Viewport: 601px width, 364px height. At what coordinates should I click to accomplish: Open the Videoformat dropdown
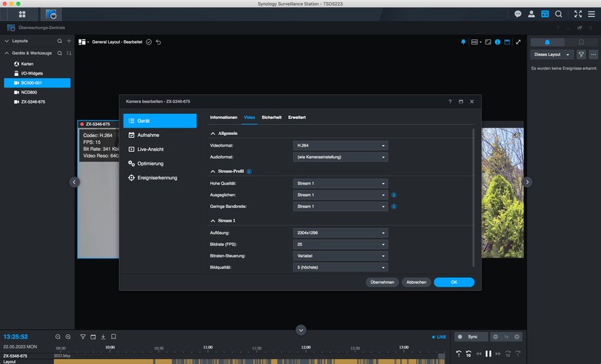340,146
